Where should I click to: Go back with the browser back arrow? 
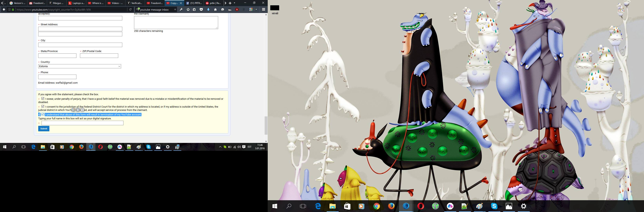[x=4, y=9]
